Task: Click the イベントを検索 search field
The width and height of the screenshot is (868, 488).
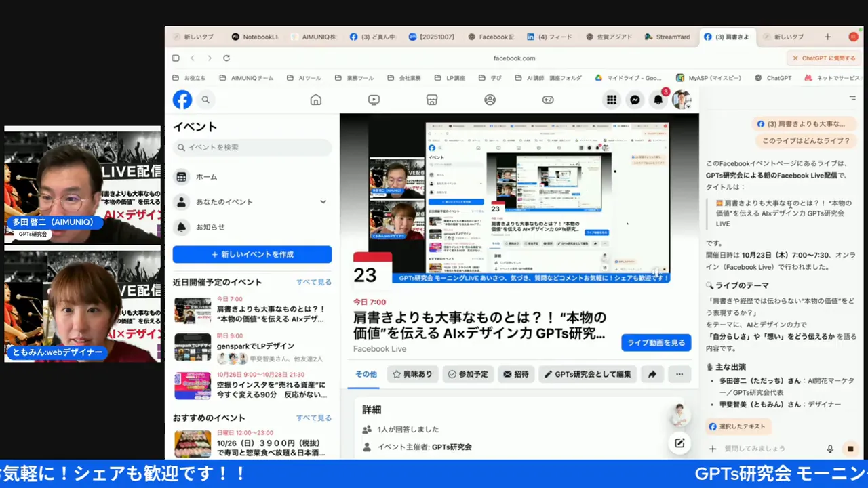Action: 252,147
